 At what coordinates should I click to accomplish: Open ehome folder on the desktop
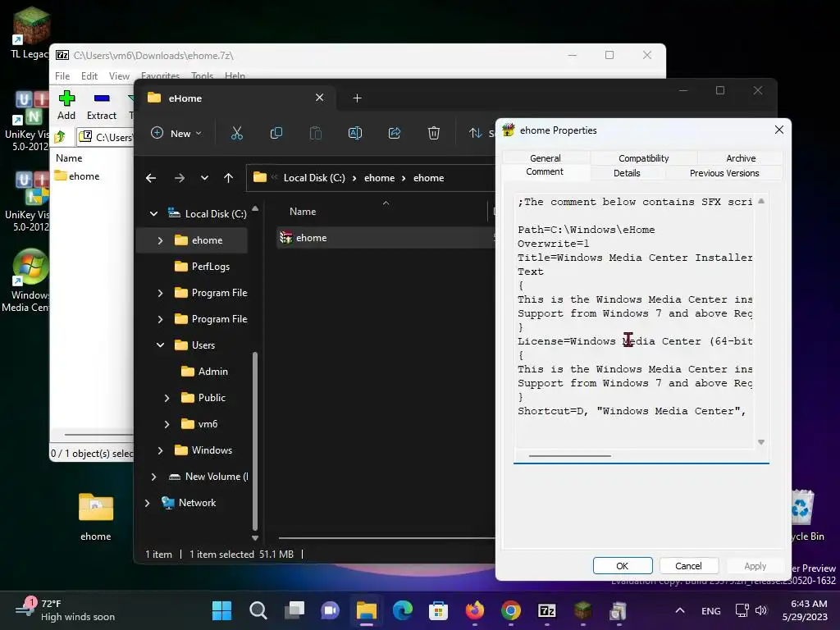pyautogui.click(x=96, y=517)
